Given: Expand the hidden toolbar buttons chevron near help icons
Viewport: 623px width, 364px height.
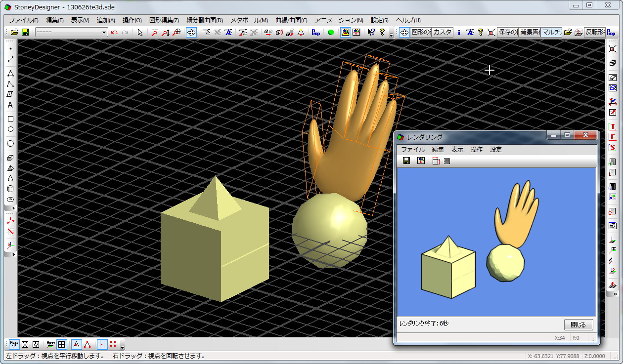Looking at the screenshot, I should (x=392, y=34).
